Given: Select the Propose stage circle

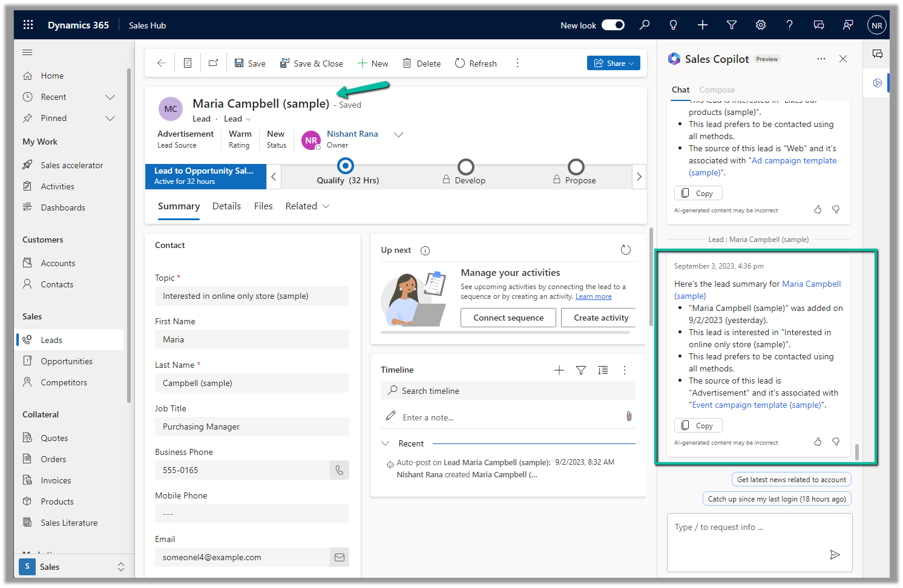Looking at the screenshot, I should coord(576,166).
